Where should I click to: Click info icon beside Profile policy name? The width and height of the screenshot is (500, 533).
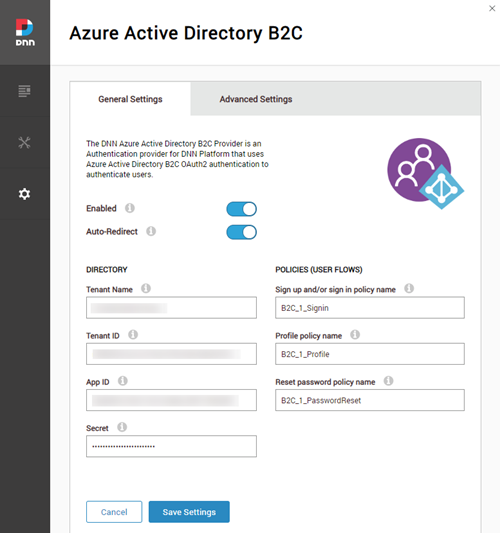click(355, 335)
